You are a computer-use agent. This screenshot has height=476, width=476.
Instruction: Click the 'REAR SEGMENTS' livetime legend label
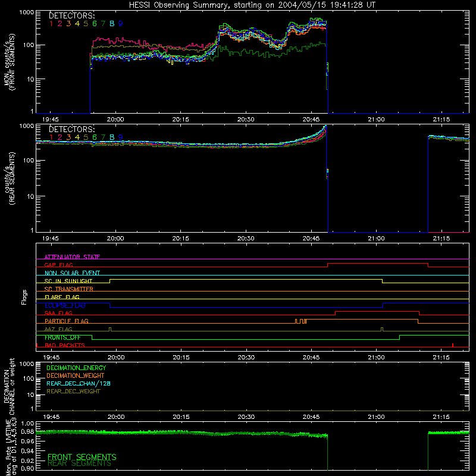(80, 464)
